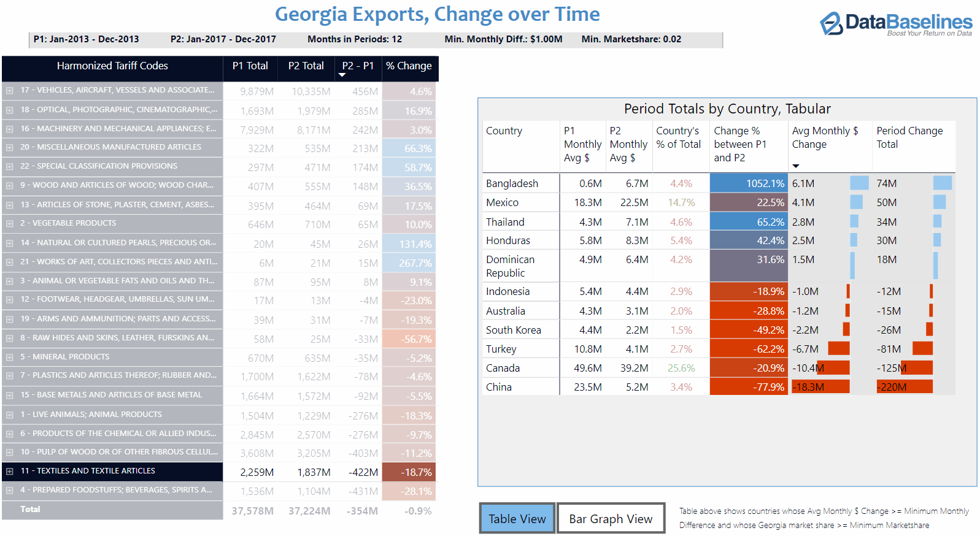
Task: Click Harmonized Tariff Codes header
Action: (x=112, y=66)
